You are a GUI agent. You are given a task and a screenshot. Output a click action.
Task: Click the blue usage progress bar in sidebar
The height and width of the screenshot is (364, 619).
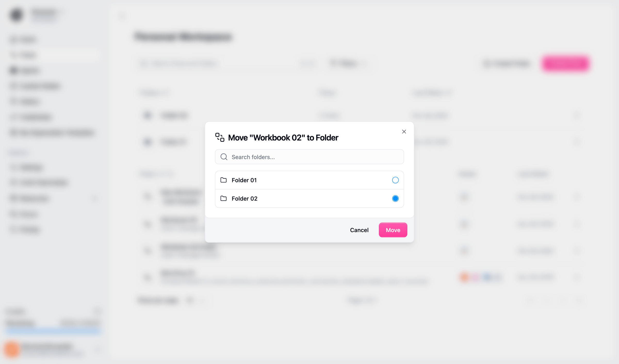coord(53,330)
